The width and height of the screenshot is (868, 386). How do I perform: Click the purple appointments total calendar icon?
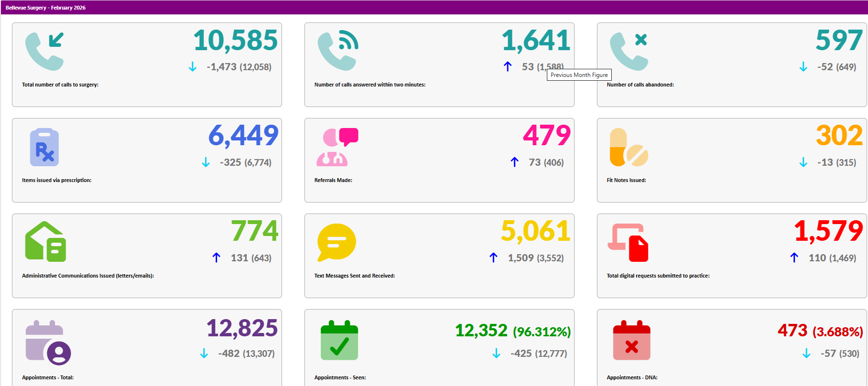(48, 342)
